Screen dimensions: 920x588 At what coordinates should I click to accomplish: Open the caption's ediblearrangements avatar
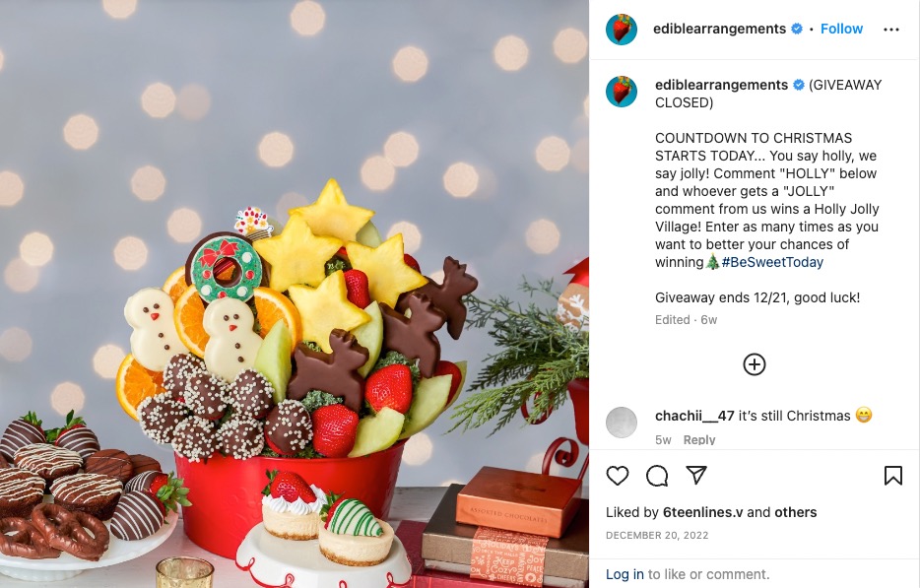tap(622, 91)
